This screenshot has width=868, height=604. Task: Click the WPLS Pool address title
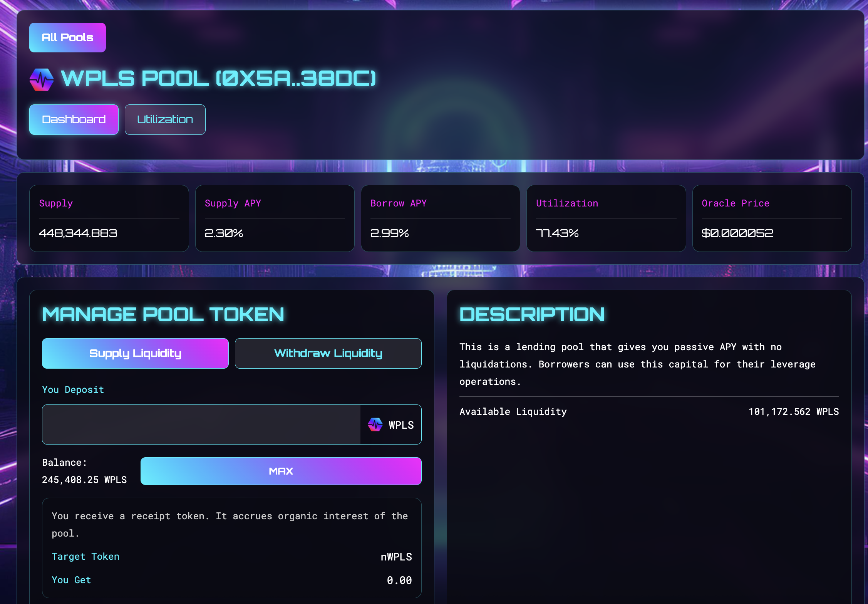[x=218, y=79]
